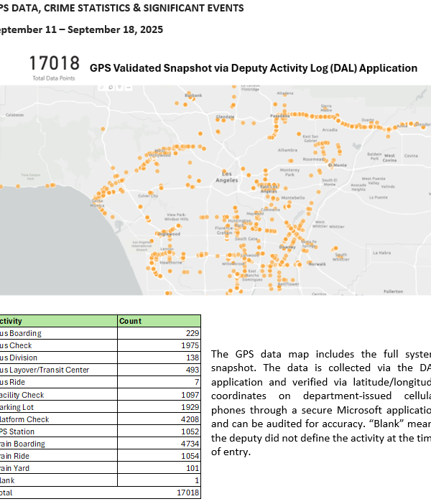
Task: Select the Facility Check row label
Action: 22,394
